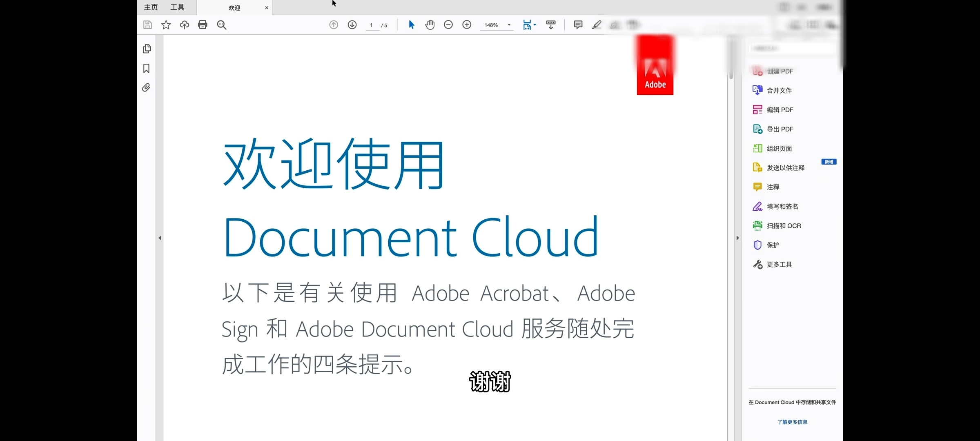Open the Find text magnifier
The height and width of the screenshot is (441, 980).
click(x=222, y=25)
